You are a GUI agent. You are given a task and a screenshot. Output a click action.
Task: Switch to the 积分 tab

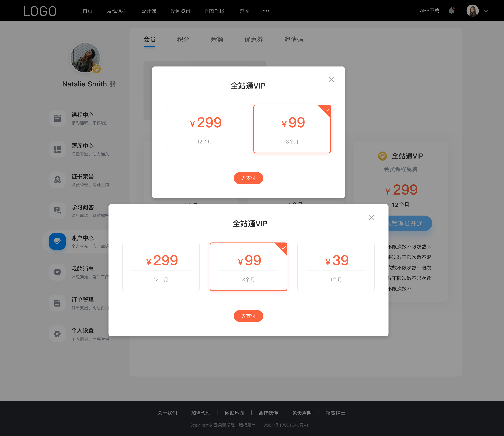(x=183, y=39)
